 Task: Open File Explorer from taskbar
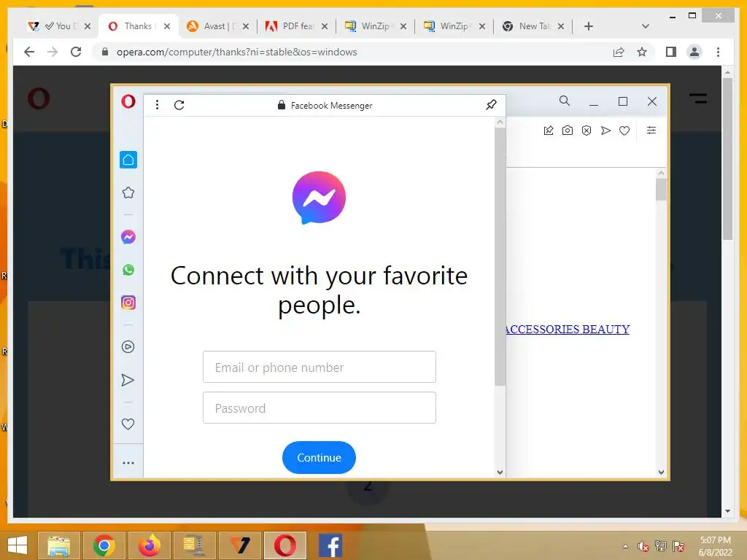(x=58, y=545)
